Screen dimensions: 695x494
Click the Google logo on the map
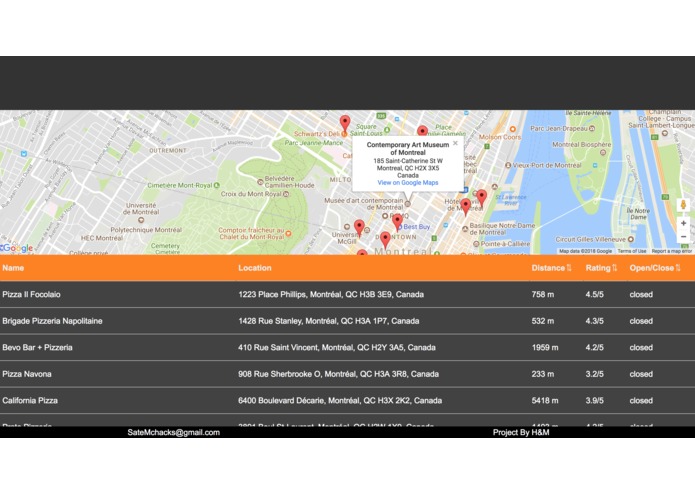[x=17, y=248]
